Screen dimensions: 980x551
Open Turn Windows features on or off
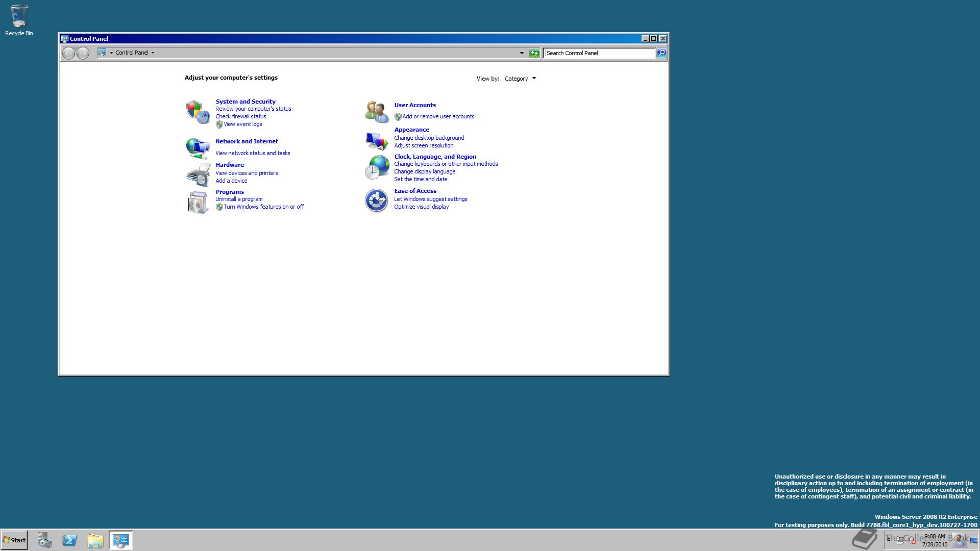click(264, 207)
